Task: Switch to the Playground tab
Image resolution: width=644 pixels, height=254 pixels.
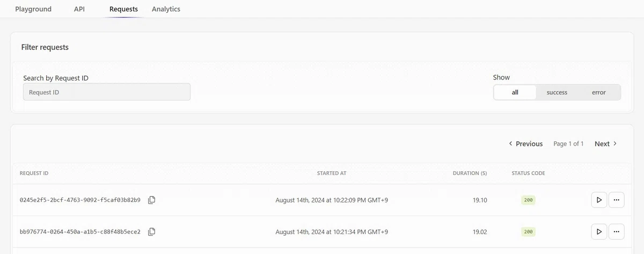Action: click(33, 9)
